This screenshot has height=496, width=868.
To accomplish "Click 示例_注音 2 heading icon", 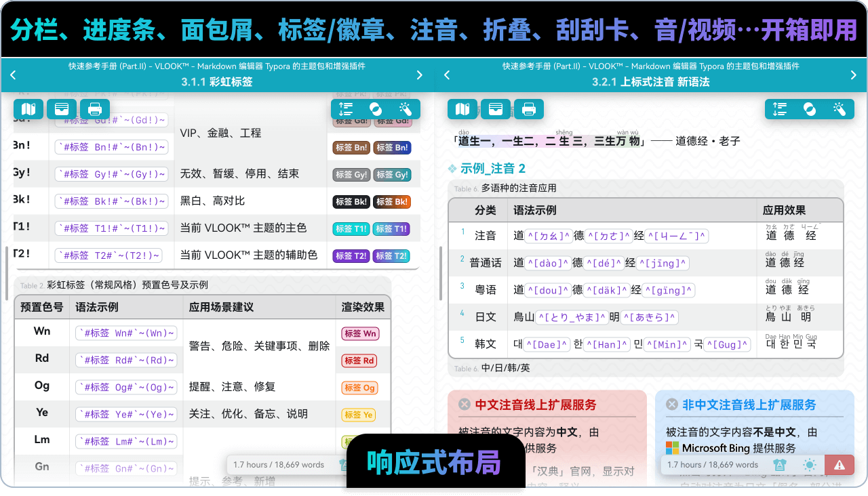I will 452,169.
